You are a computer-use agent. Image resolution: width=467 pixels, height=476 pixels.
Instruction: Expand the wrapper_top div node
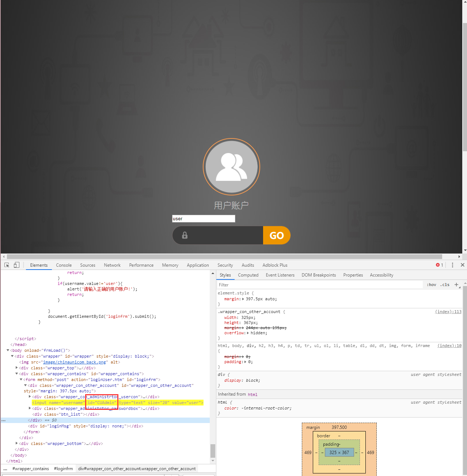(17, 368)
